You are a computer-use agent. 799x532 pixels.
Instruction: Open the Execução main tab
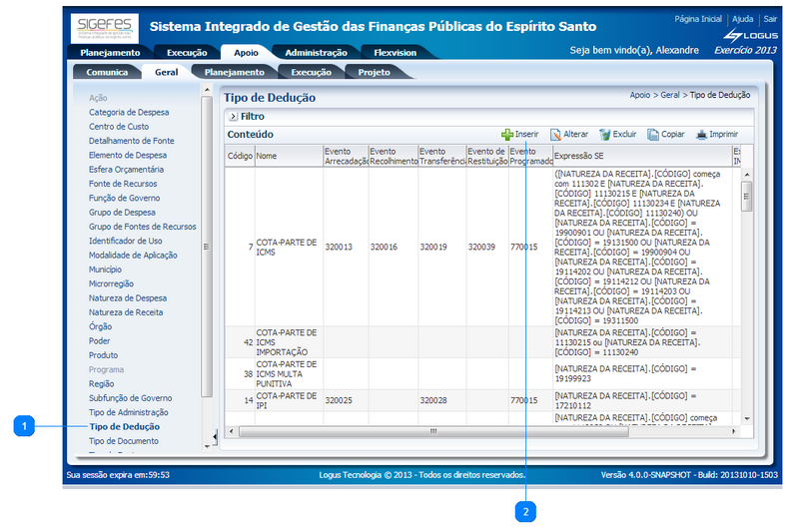point(186,52)
